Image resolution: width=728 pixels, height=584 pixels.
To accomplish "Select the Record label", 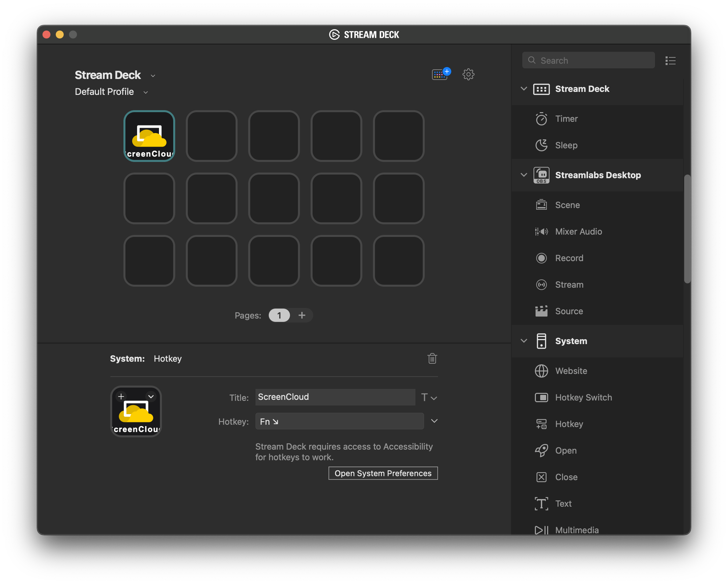I will (569, 258).
